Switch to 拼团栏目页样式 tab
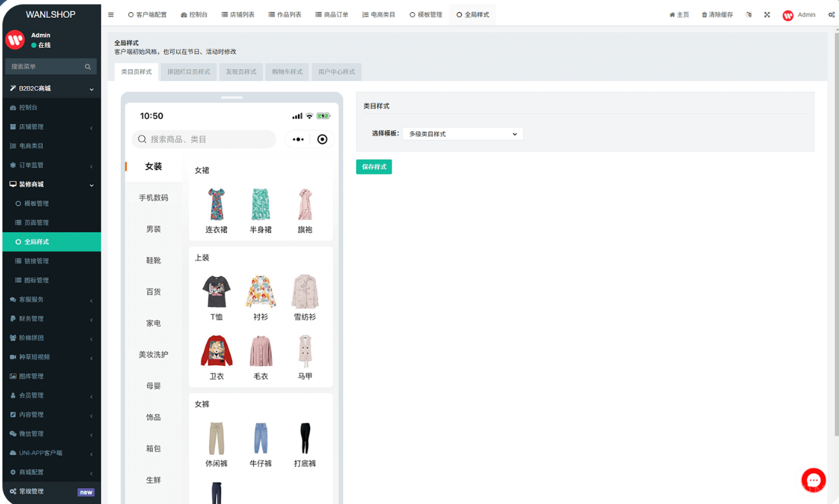839x504 pixels. (x=189, y=72)
